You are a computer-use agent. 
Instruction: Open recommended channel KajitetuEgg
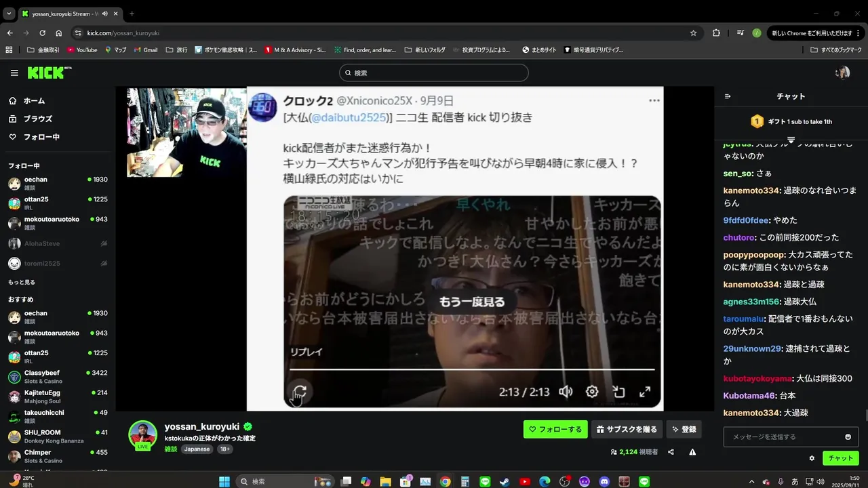tap(58, 396)
